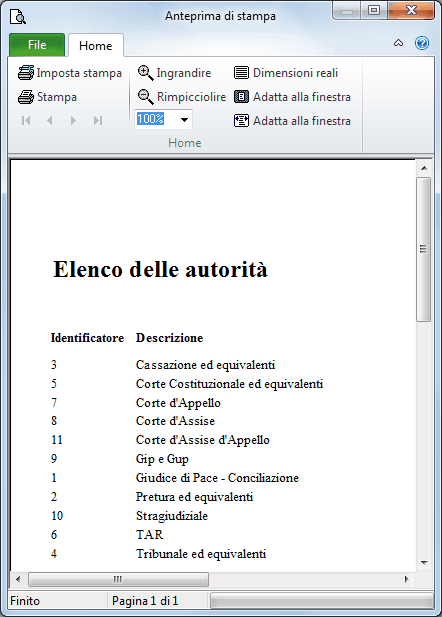Maximize the print preview window
Viewport: 442px width, 617px height.
[374, 10]
